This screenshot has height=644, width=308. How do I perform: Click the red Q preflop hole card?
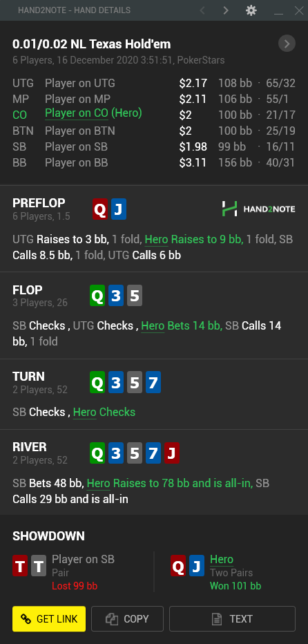coord(100,209)
